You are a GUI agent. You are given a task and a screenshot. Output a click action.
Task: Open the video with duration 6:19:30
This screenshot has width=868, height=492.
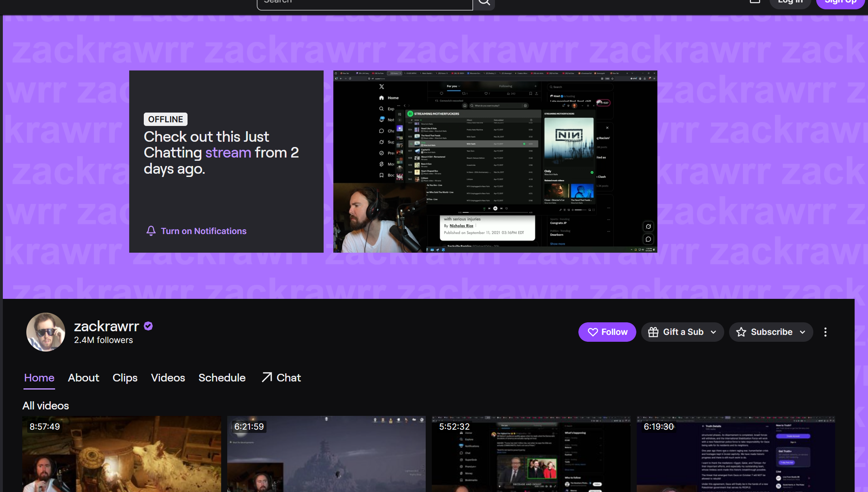[736, 454]
